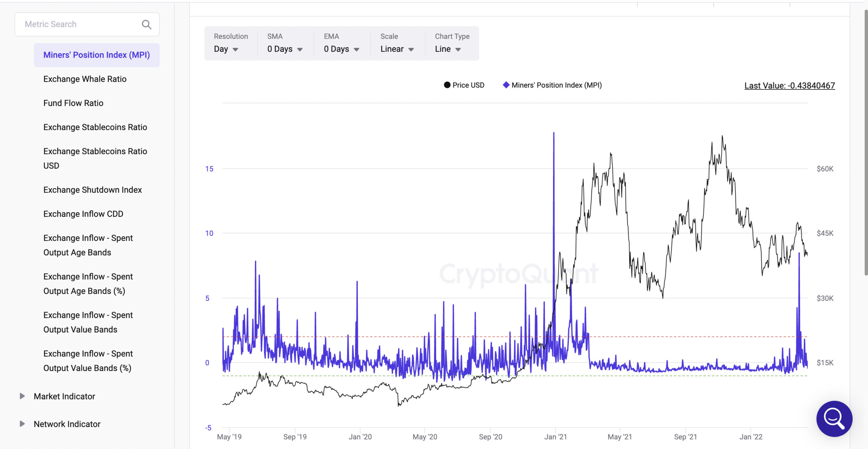Click the $60K price axis label
Screen dimensions: 868x449
point(825,169)
